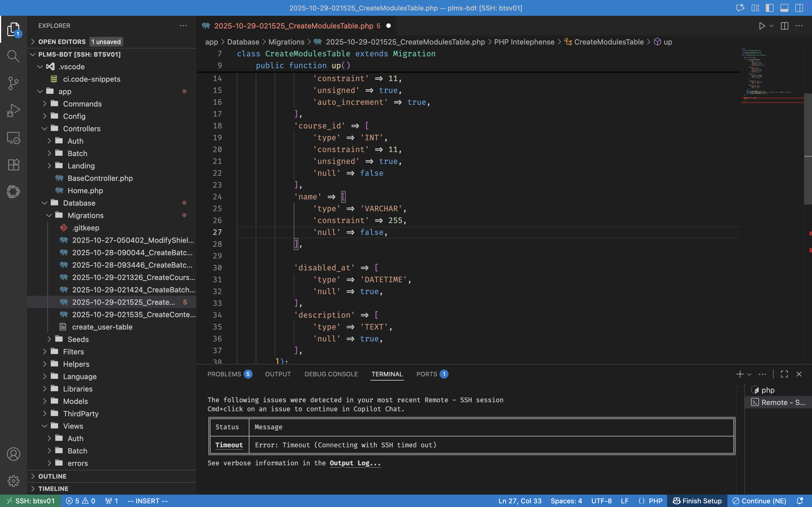Open the Search view in activity bar
Viewport: 812px width, 507px height.
[x=14, y=56]
